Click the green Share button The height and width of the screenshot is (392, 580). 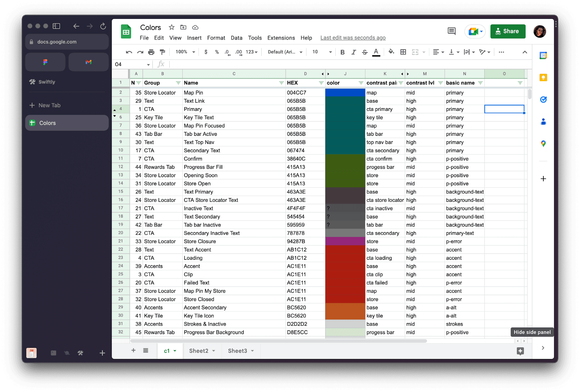pyautogui.click(x=508, y=31)
